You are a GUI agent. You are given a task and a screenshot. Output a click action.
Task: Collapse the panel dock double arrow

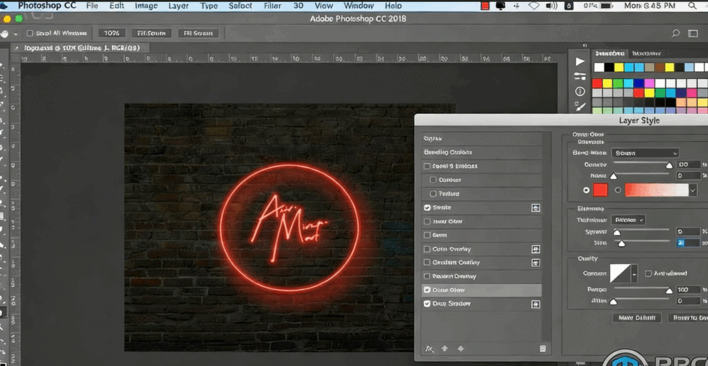585,45
